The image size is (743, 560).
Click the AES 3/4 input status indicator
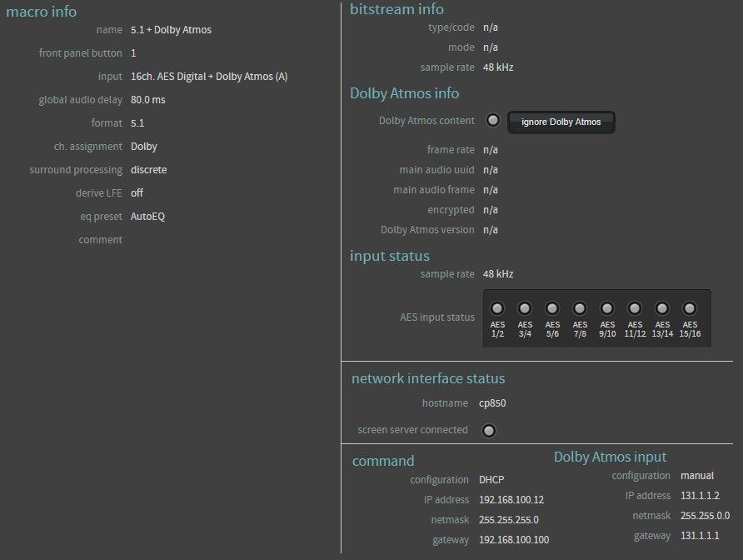[525, 308]
